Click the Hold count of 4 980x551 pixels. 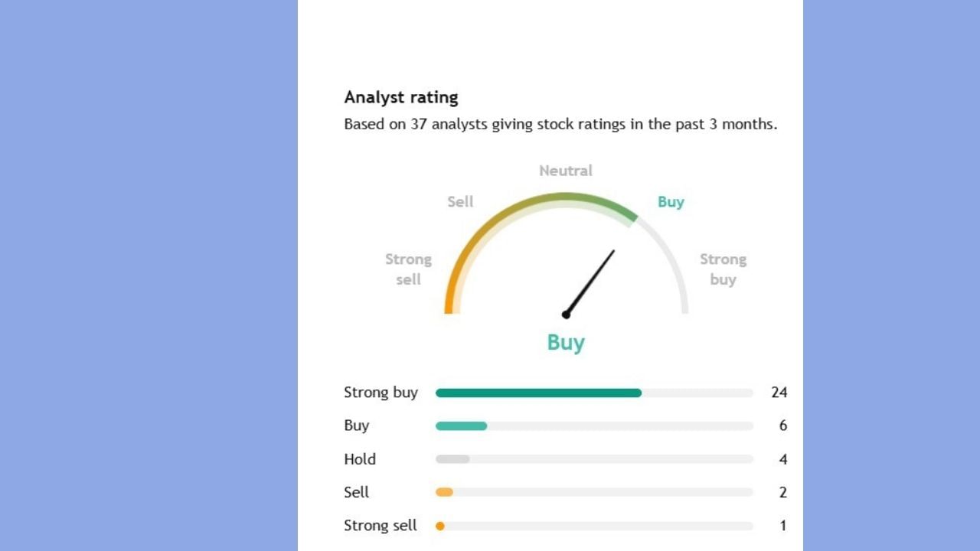click(x=782, y=459)
